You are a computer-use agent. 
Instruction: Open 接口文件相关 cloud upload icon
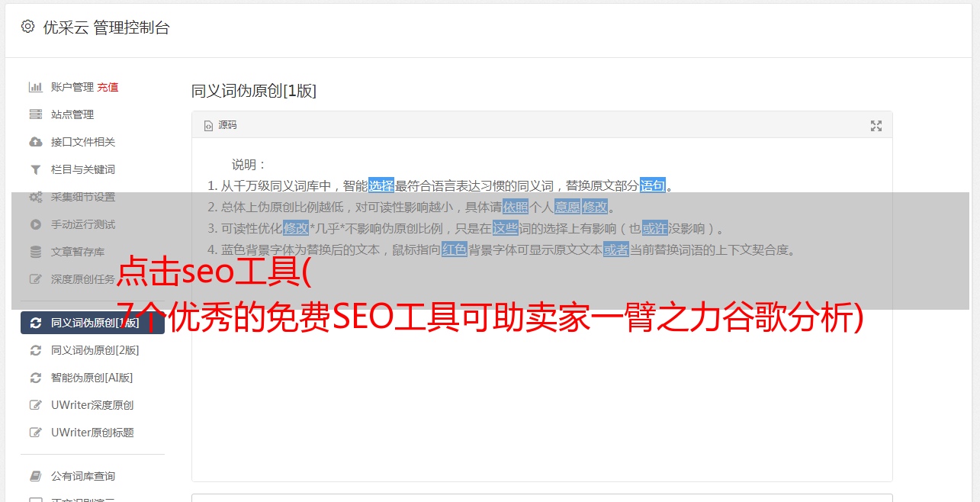(35, 142)
